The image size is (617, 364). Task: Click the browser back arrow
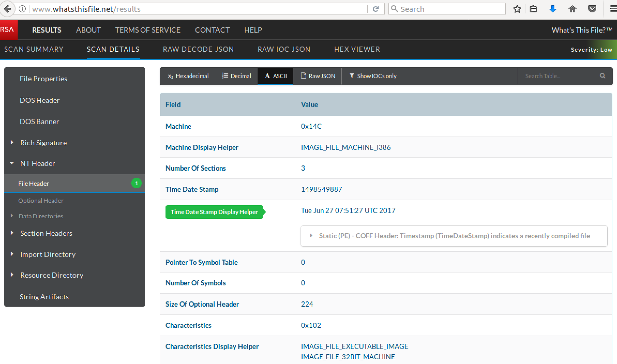coord(7,9)
